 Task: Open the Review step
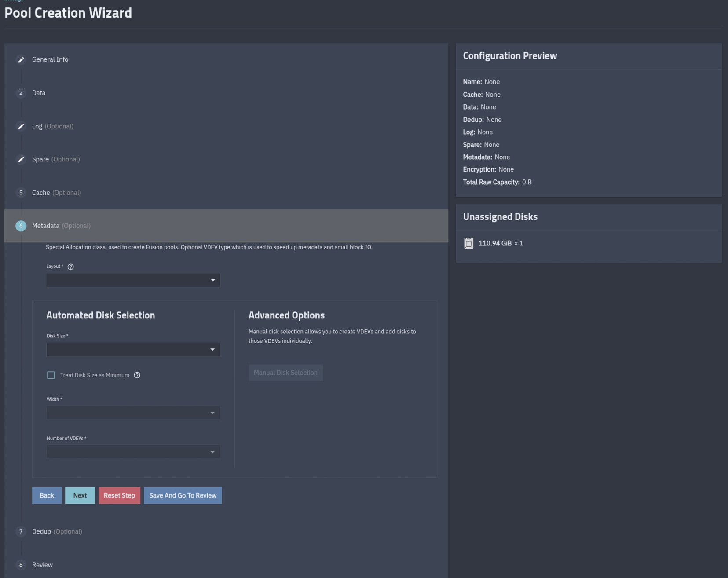42,565
